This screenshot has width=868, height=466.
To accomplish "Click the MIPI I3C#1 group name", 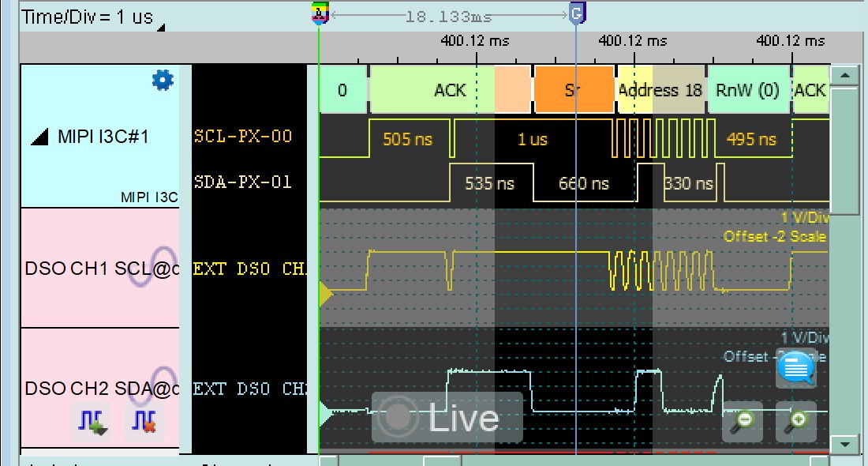I will point(103,137).
